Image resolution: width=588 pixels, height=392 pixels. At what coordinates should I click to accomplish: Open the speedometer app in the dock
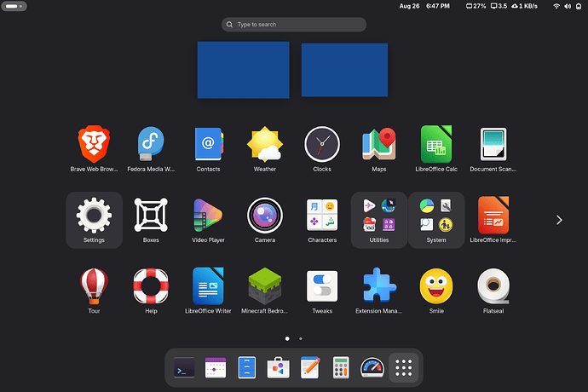(x=372, y=367)
